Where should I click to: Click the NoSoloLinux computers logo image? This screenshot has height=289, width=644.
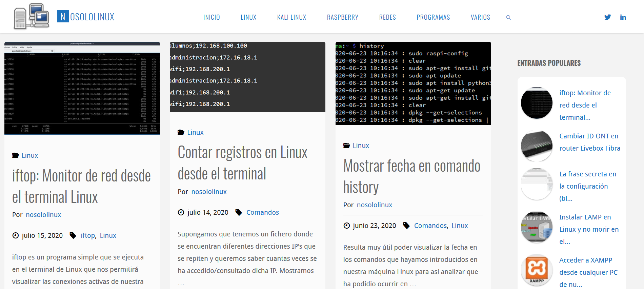tap(31, 16)
